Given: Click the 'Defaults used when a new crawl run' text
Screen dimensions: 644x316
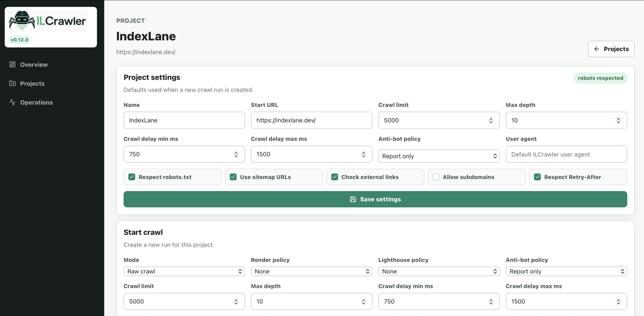Looking at the screenshot, I should 188,90.
